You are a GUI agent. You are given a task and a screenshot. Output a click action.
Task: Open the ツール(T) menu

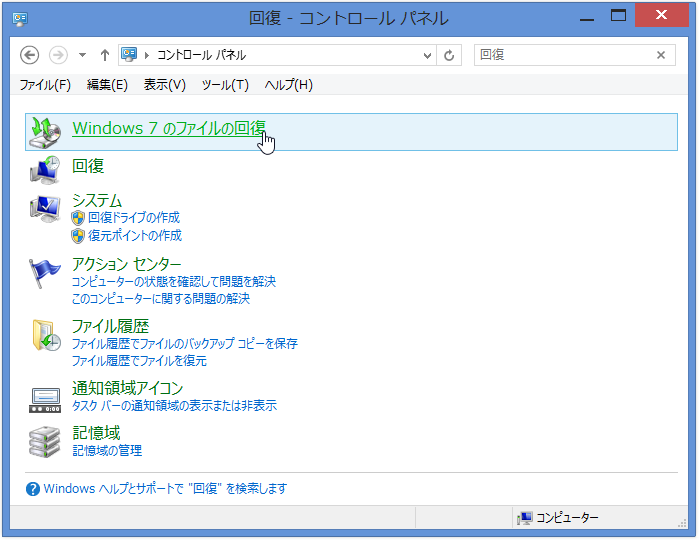225,85
